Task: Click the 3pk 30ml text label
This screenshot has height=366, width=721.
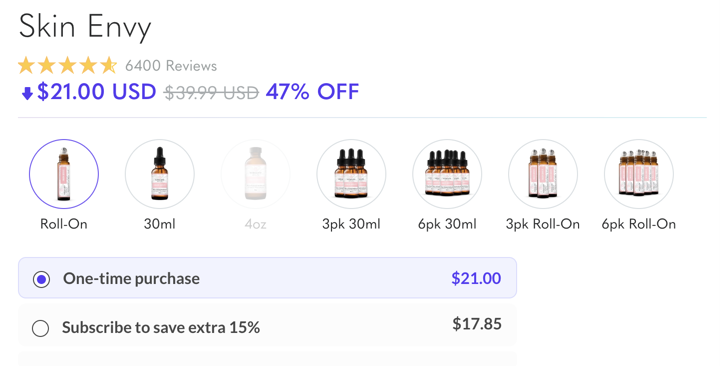Action: (351, 224)
